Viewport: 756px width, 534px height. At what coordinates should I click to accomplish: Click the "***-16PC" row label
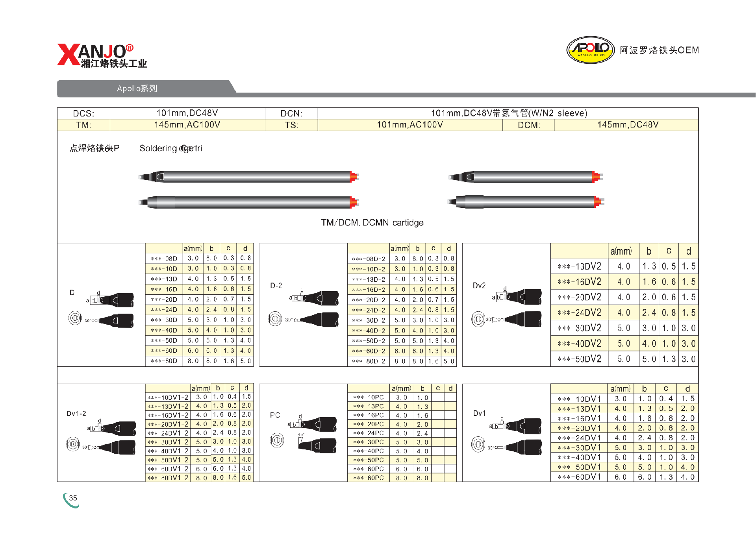pos(369,415)
